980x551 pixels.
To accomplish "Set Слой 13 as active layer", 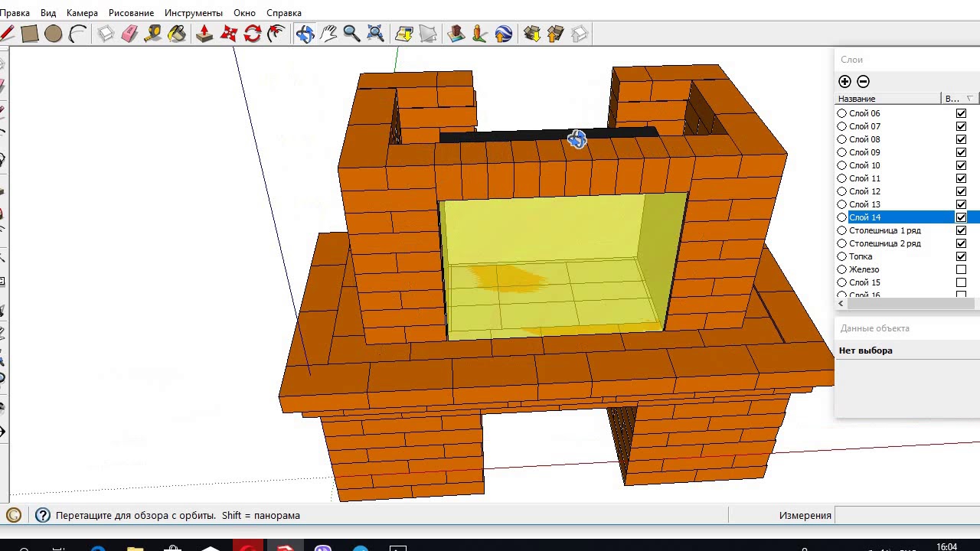I will [x=842, y=204].
